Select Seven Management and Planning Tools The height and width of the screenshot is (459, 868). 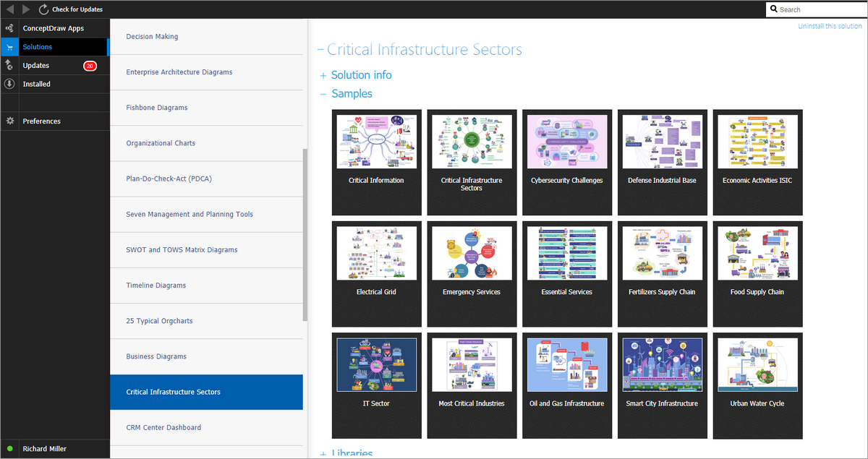click(x=206, y=214)
